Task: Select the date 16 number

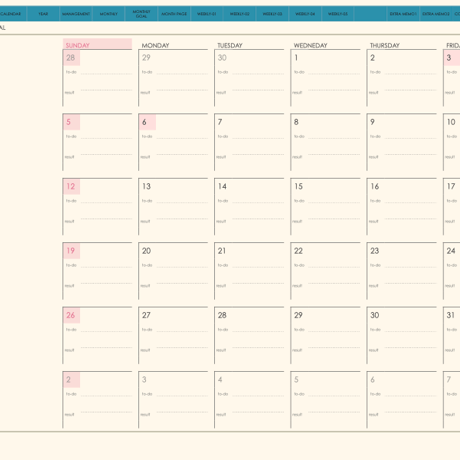Action: (375, 186)
